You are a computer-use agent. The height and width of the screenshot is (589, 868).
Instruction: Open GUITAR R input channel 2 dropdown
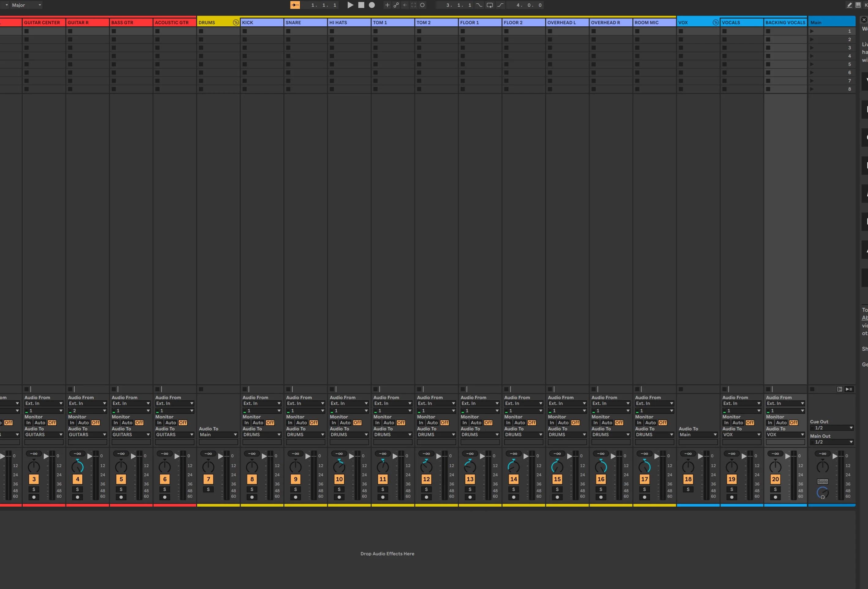click(88, 411)
